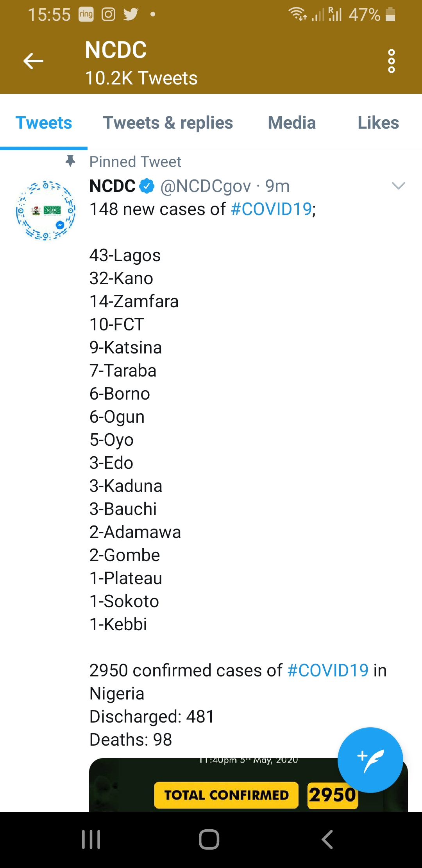Switch to the Likes tab
Screen dimensions: 422x868
tap(378, 123)
